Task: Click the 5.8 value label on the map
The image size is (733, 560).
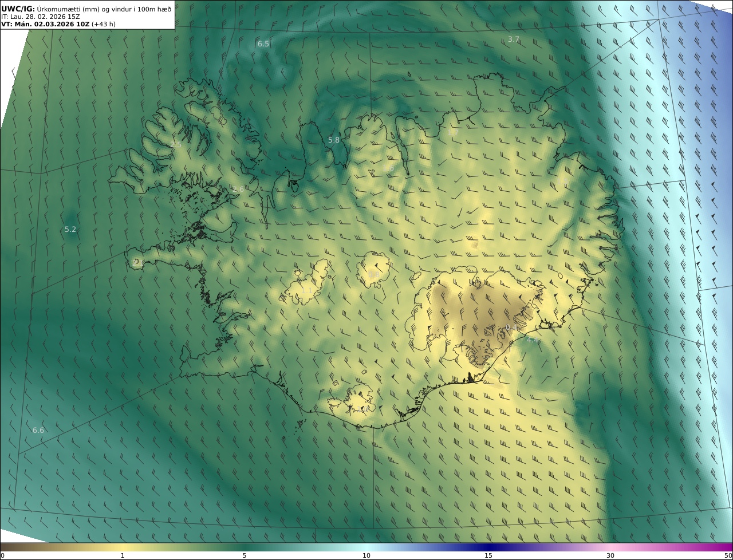Action: click(x=334, y=140)
